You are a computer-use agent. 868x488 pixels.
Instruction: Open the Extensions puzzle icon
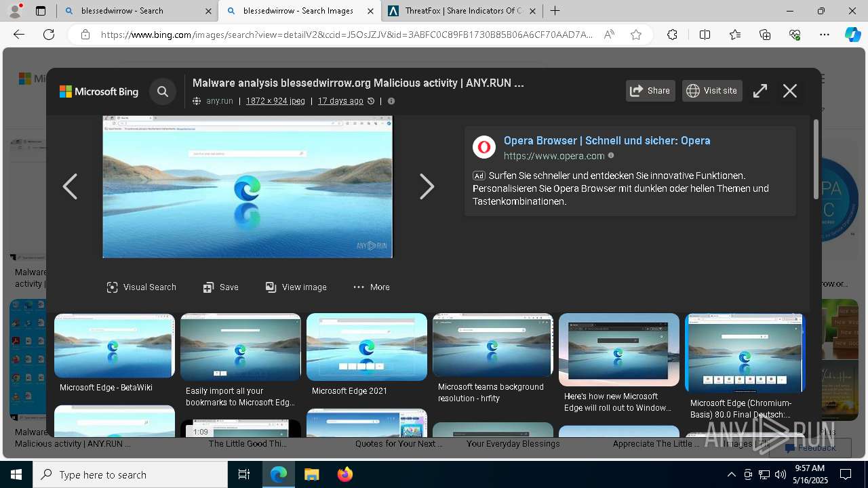[672, 35]
